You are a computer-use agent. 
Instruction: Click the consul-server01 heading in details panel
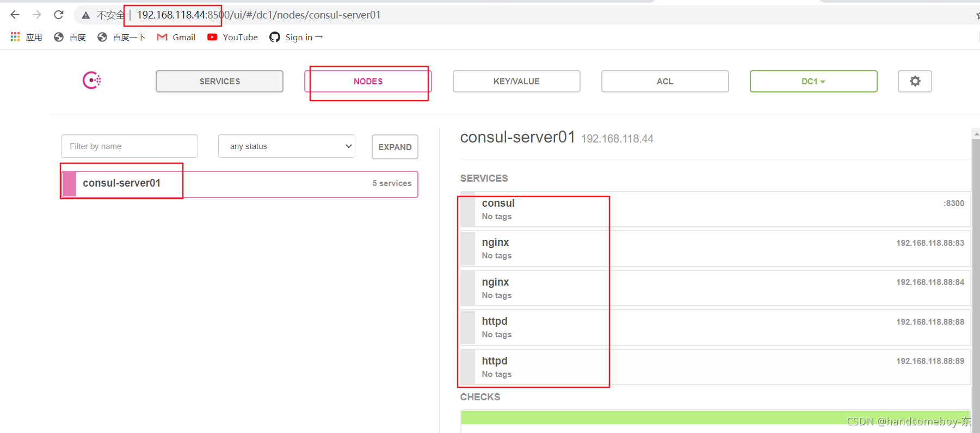[x=517, y=137]
